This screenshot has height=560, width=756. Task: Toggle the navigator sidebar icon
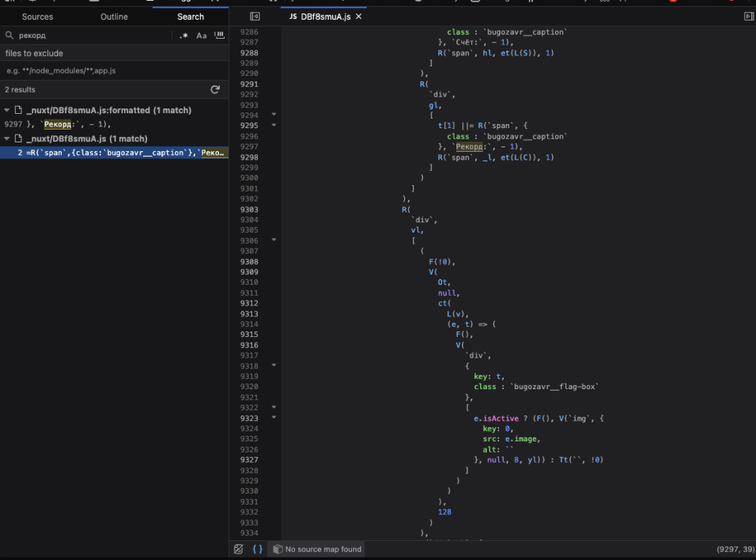point(255,17)
